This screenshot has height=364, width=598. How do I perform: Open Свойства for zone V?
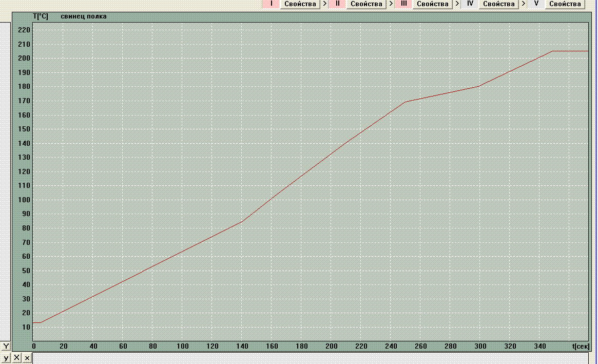pyautogui.click(x=565, y=4)
